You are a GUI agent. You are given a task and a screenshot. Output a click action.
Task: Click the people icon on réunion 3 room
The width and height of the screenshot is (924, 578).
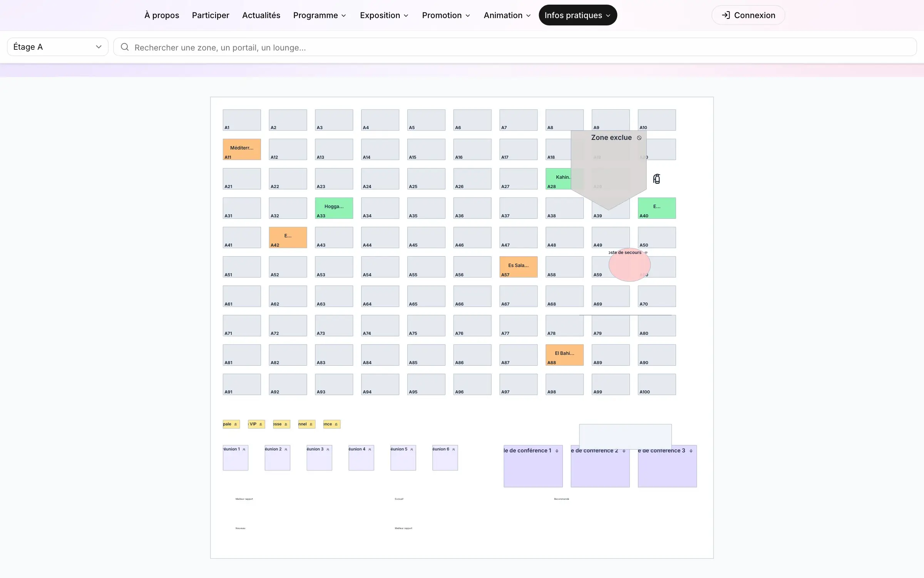(x=328, y=449)
